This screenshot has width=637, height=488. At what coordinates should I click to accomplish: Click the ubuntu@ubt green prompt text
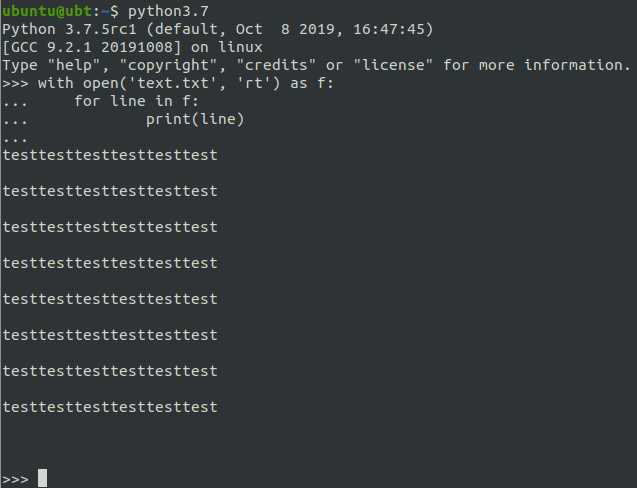(47, 11)
